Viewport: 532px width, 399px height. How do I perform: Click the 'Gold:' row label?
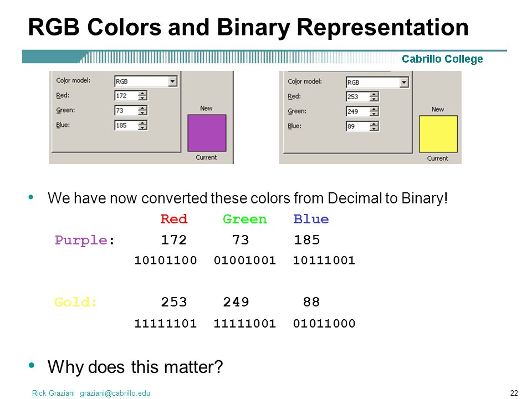76,302
